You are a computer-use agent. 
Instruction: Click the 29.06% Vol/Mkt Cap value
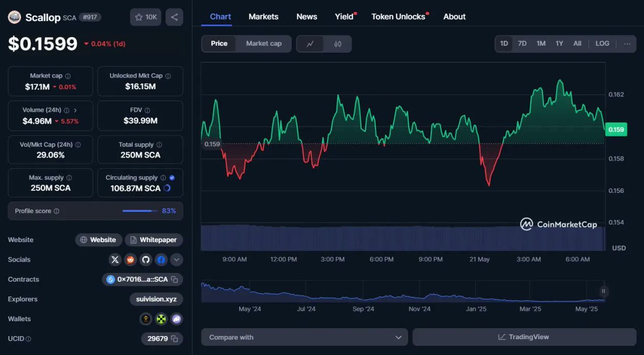click(50, 155)
